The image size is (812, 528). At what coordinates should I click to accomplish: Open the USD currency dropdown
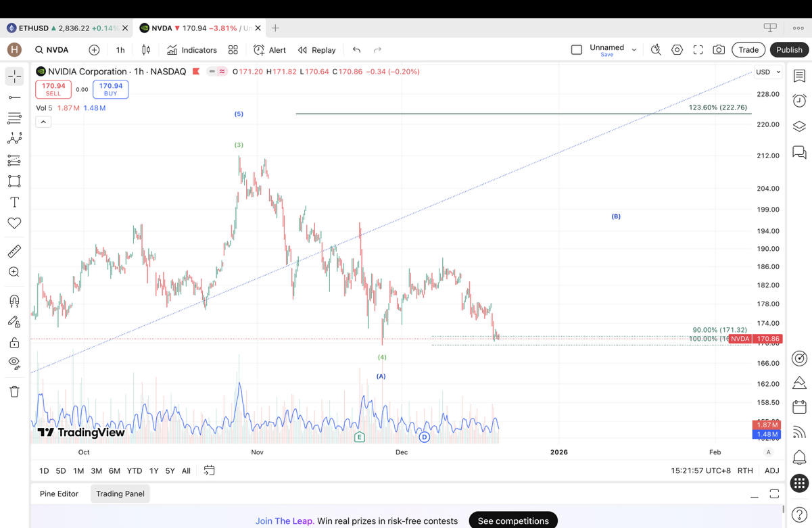click(x=767, y=72)
